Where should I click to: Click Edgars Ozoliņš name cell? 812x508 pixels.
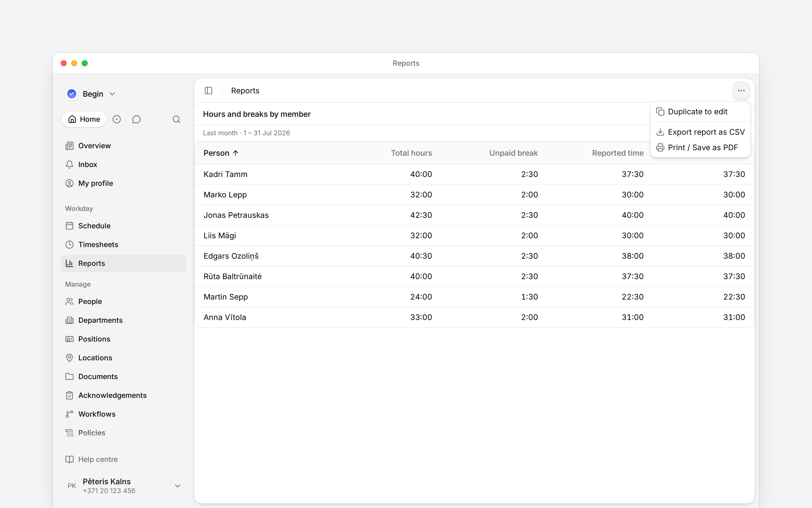[x=231, y=256]
